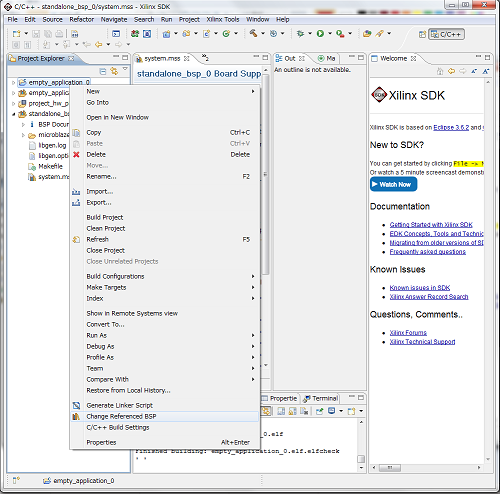Open Known issues in SDK link
The height and width of the screenshot is (496, 502).
[x=420, y=288]
